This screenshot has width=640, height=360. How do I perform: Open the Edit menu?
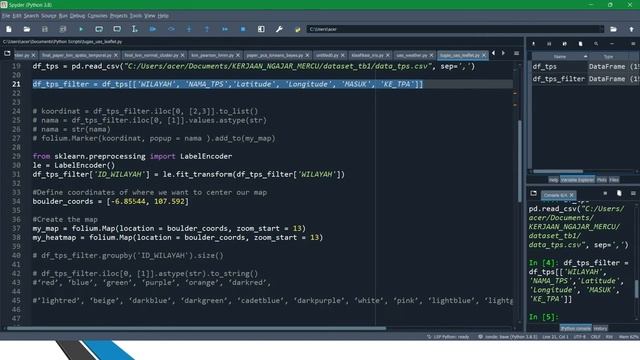17,16
